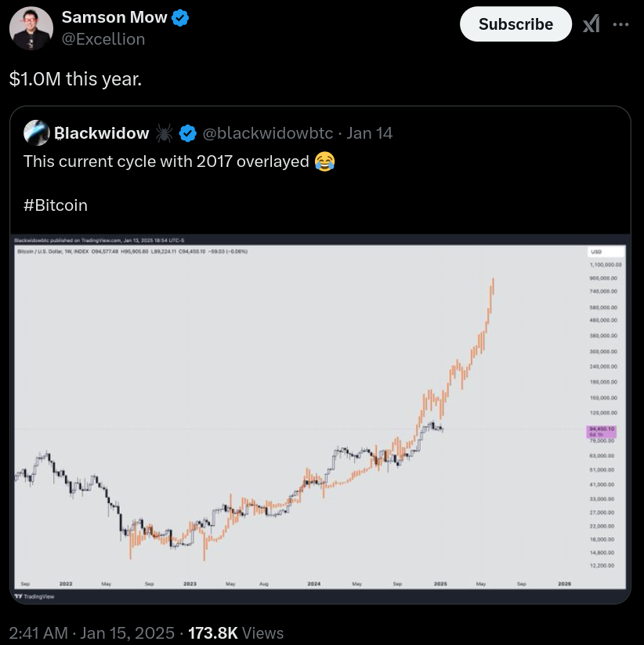The image size is (644, 645).
Task: Open Samson Mow's profile picture
Action: coord(31,28)
